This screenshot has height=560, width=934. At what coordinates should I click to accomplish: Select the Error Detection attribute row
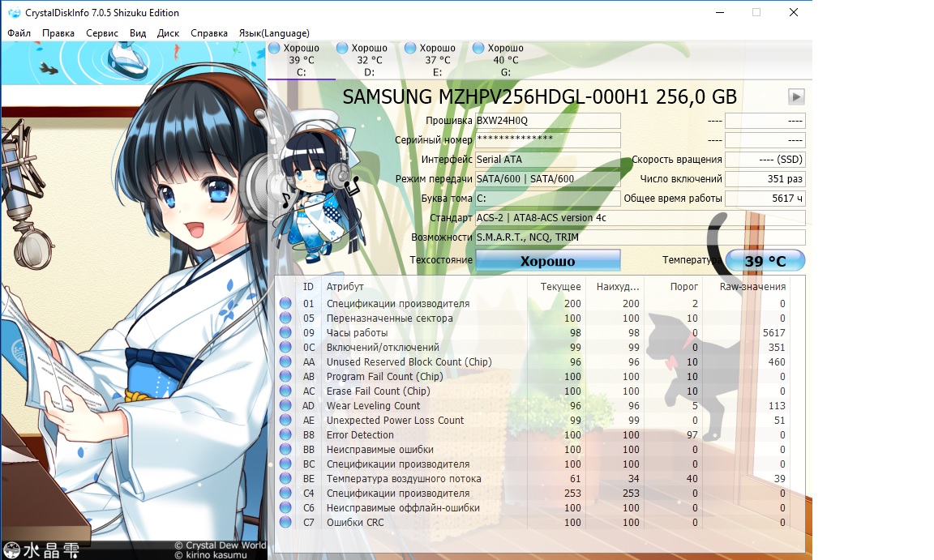(533, 435)
